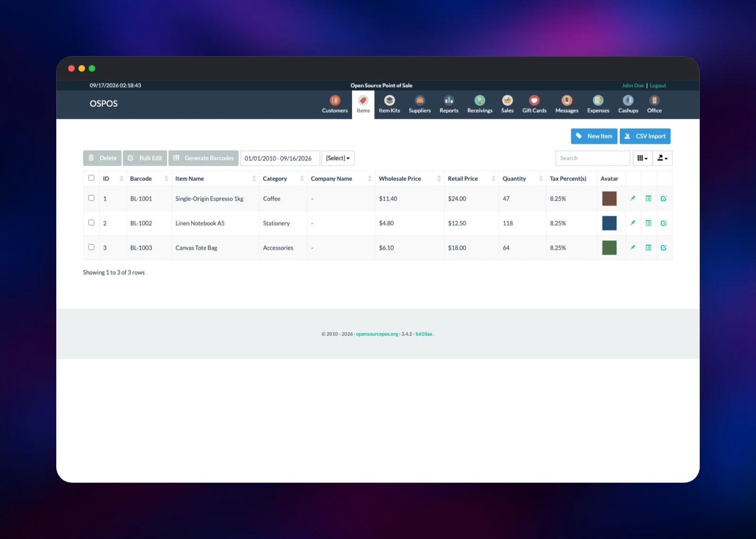This screenshot has width=756, height=539.
Task: Select all items with header checkbox
Action: click(91, 178)
